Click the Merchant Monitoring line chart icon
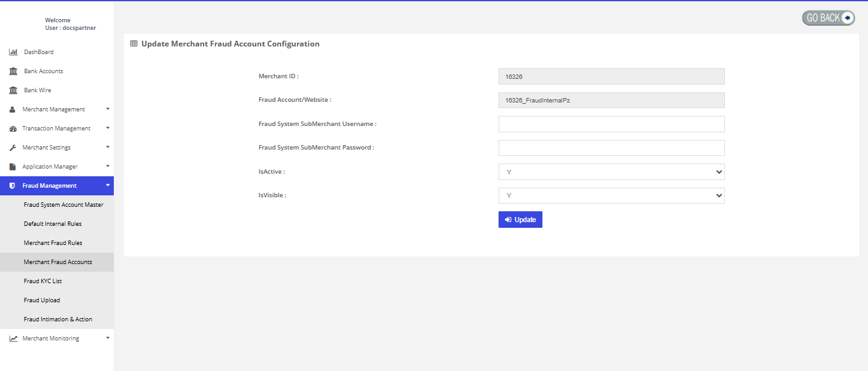 click(x=13, y=339)
